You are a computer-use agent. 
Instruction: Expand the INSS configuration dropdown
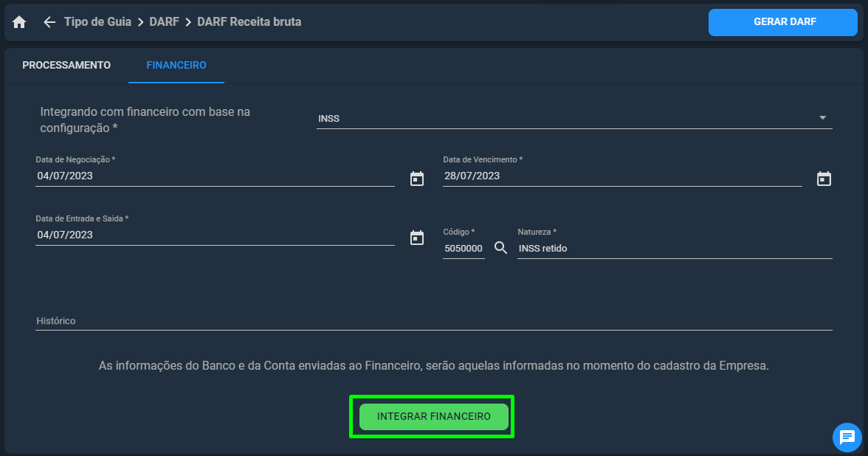574,118
